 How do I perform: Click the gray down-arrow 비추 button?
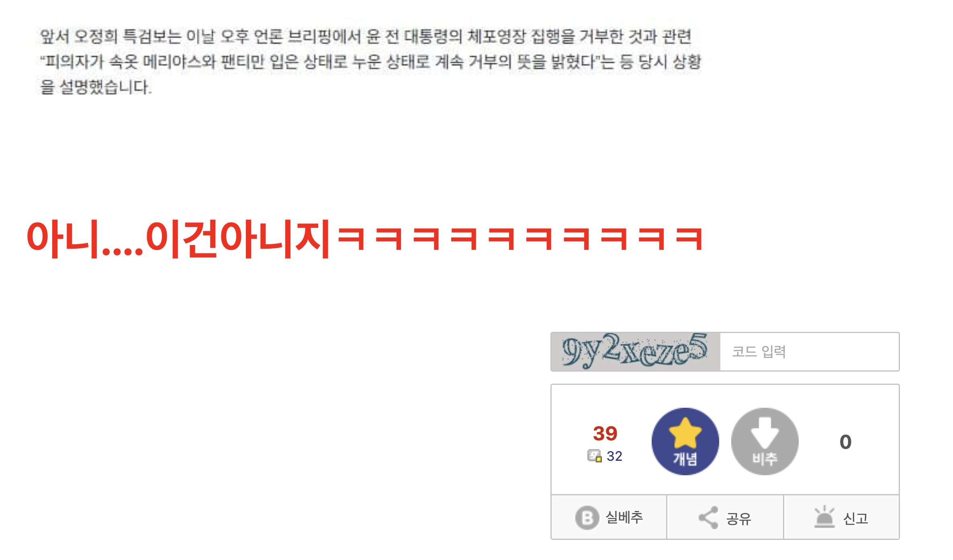point(765,441)
